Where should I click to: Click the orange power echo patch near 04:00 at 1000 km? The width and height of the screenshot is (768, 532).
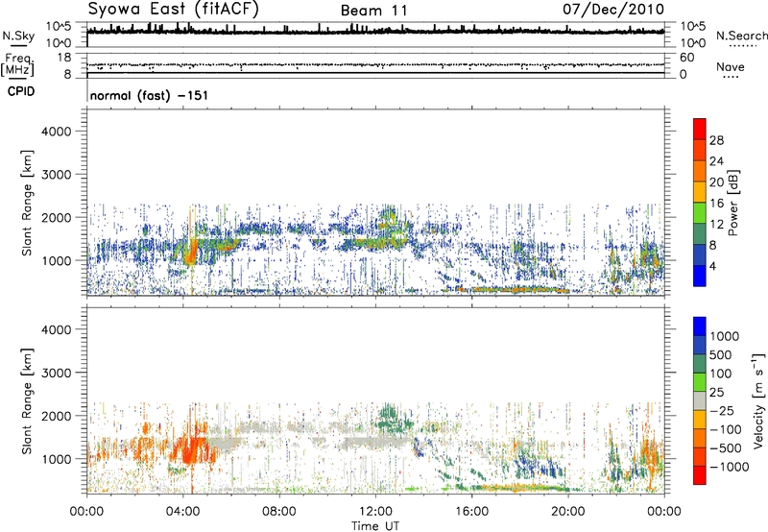pos(190,254)
